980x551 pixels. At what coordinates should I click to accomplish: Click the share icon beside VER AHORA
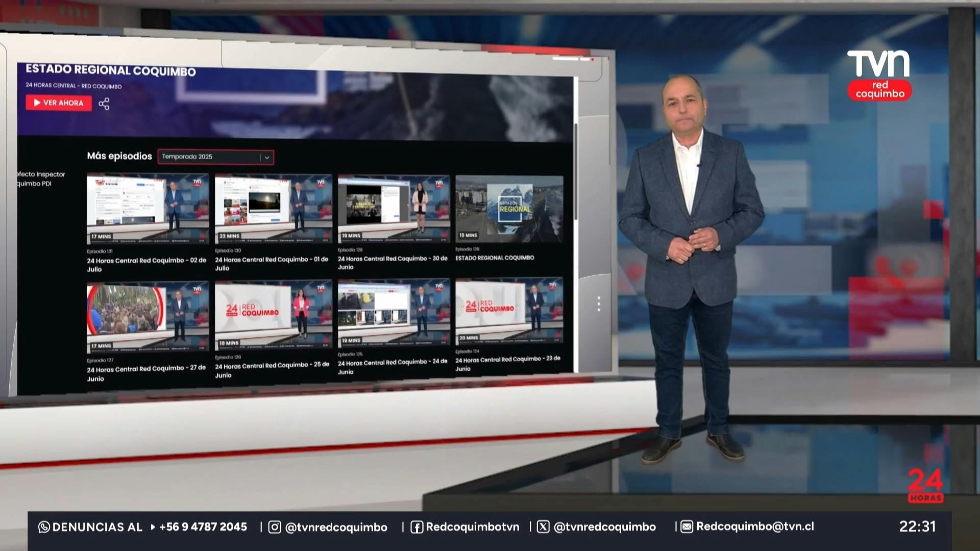click(104, 104)
